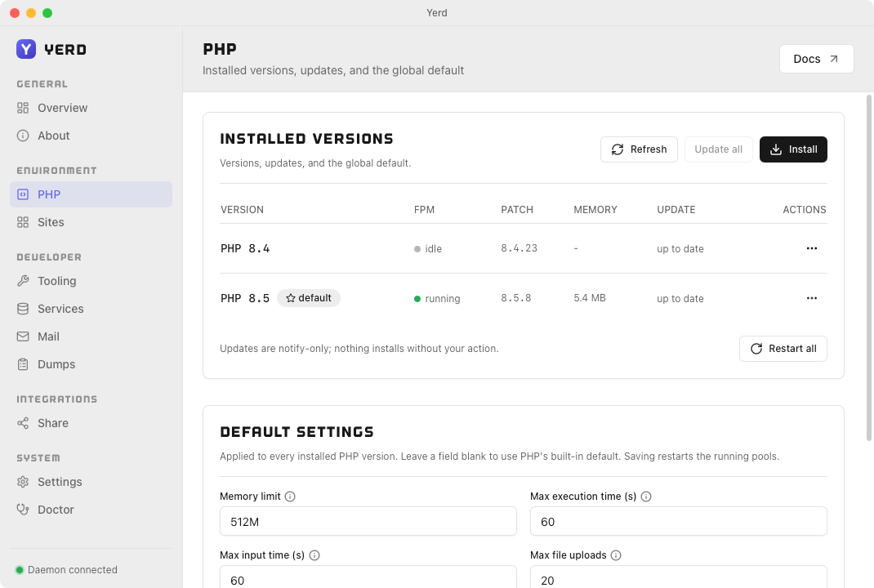Open the Doctor page

point(91,510)
